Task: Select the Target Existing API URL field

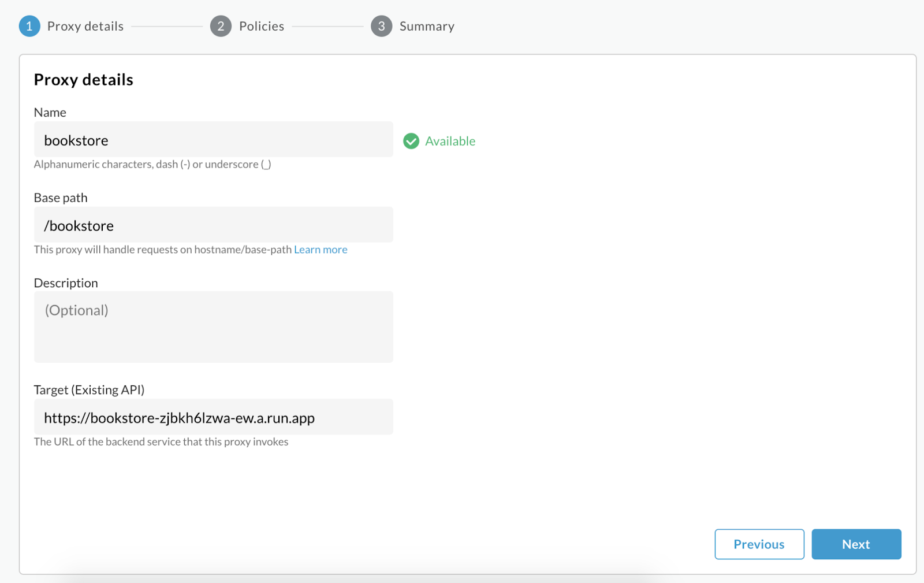Action: pos(214,417)
